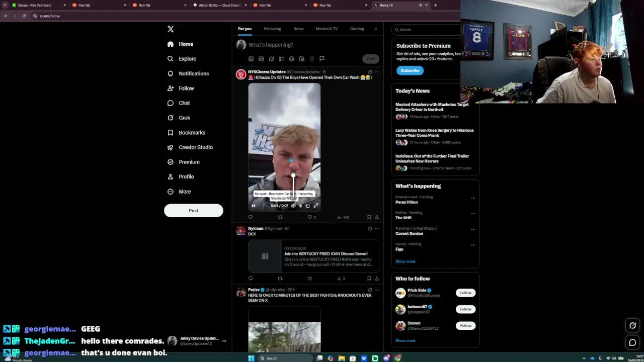
Task: Follow the Pitch Side account
Action: point(465,293)
